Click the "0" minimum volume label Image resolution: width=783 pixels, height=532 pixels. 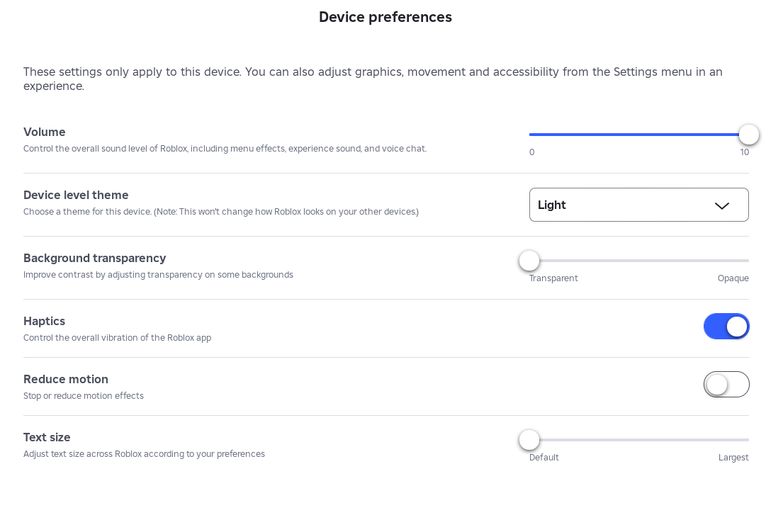532,152
